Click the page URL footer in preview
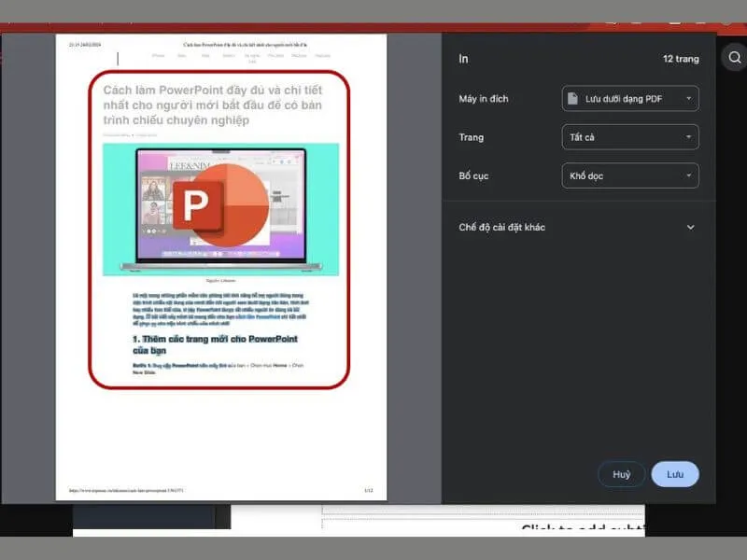747x560 pixels. [x=126, y=490]
